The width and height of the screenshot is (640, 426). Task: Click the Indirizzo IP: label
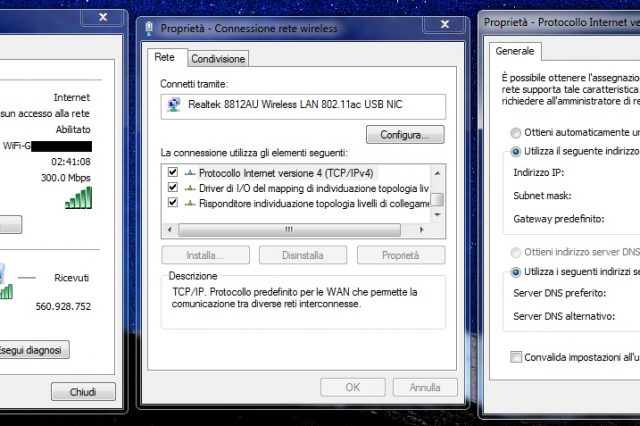[539, 173]
